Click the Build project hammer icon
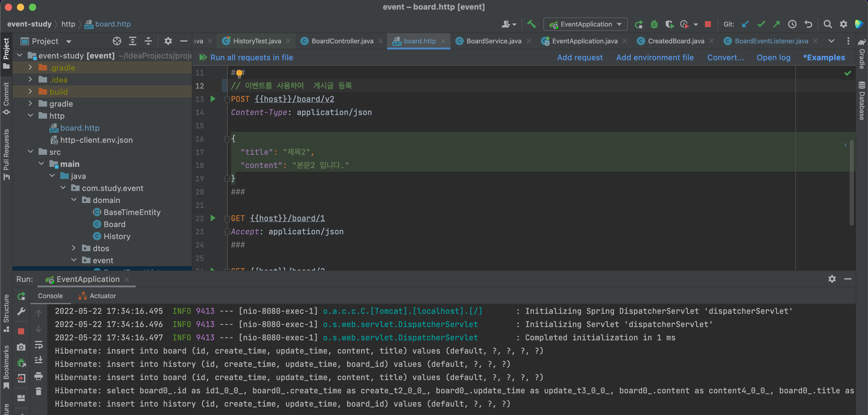Screen dimensions: 868x415 click(x=531, y=24)
